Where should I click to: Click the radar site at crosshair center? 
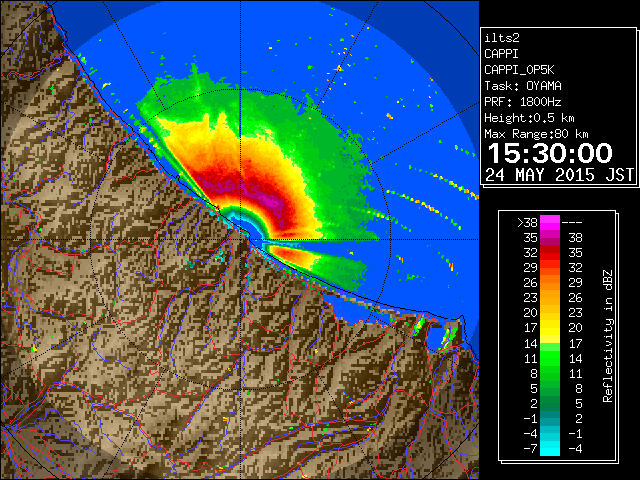coord(240,239)
